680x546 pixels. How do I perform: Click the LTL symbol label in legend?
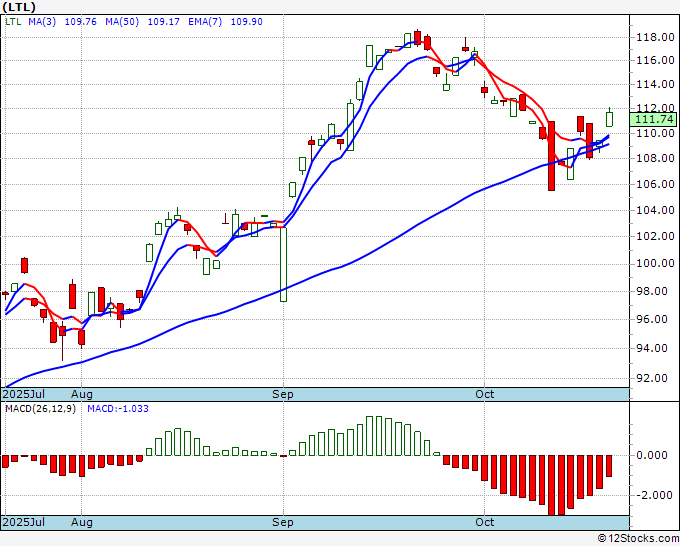coord(13,22)
